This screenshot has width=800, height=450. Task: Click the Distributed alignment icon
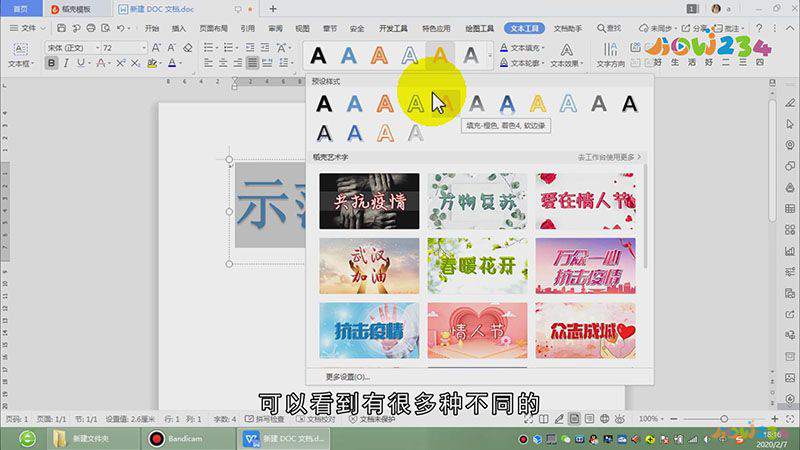[x=267, y=63]
